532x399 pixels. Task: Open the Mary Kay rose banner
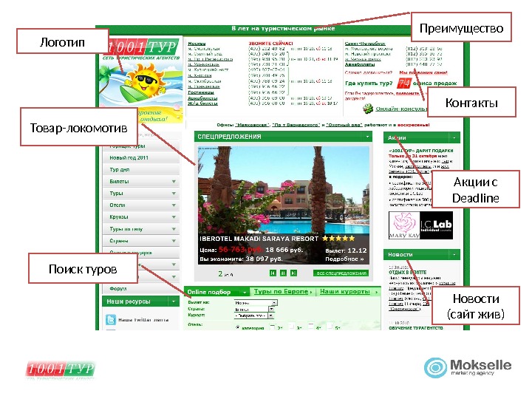404,225
